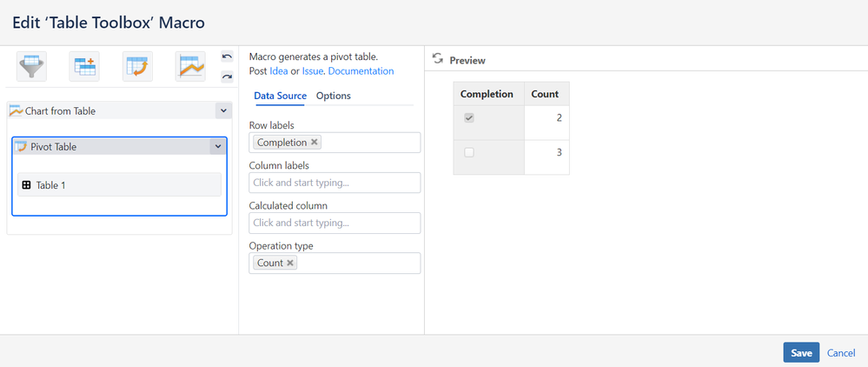
Task: Remove the Count operation type tag
Action: [290, 263]
